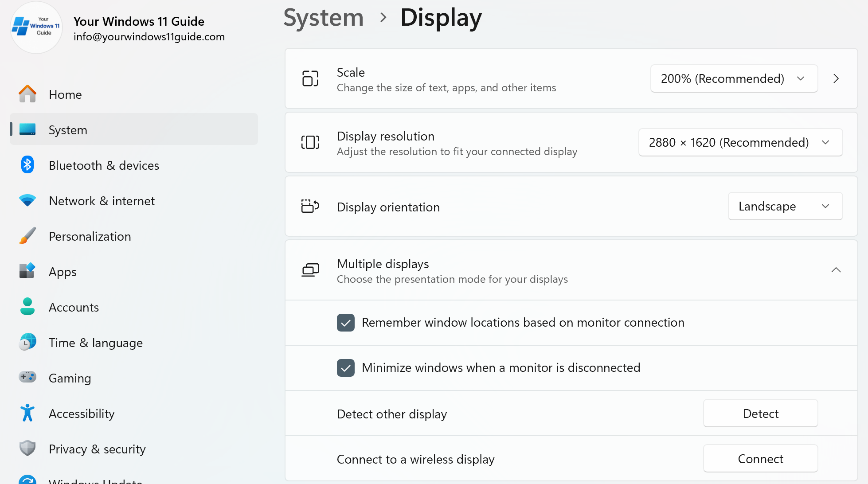This screenshot has width=868, height=484.
Task: Click 'Adjust the resolution to fit' description
Action: point(457,152)
